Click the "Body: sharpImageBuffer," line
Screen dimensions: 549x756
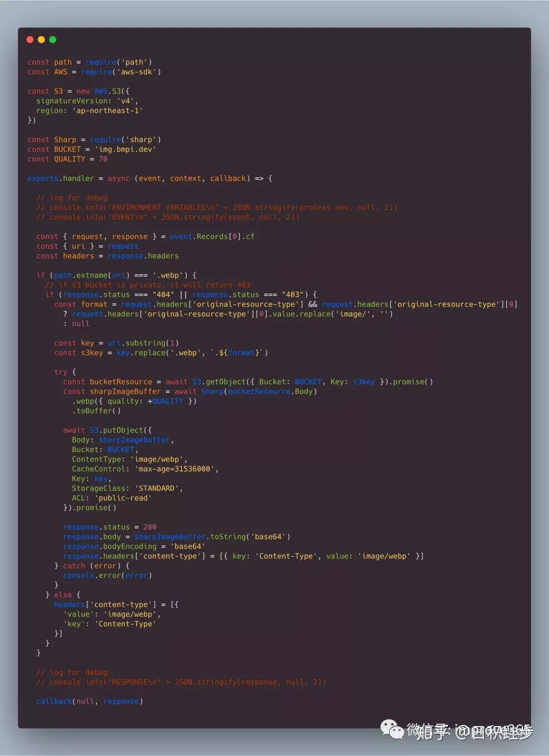(x=123, y=440)
